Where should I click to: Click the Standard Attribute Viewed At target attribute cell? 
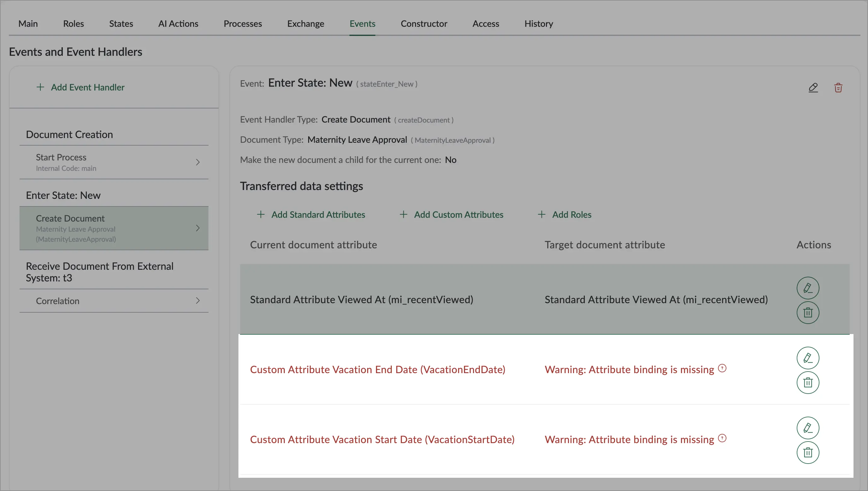(656, 299)
